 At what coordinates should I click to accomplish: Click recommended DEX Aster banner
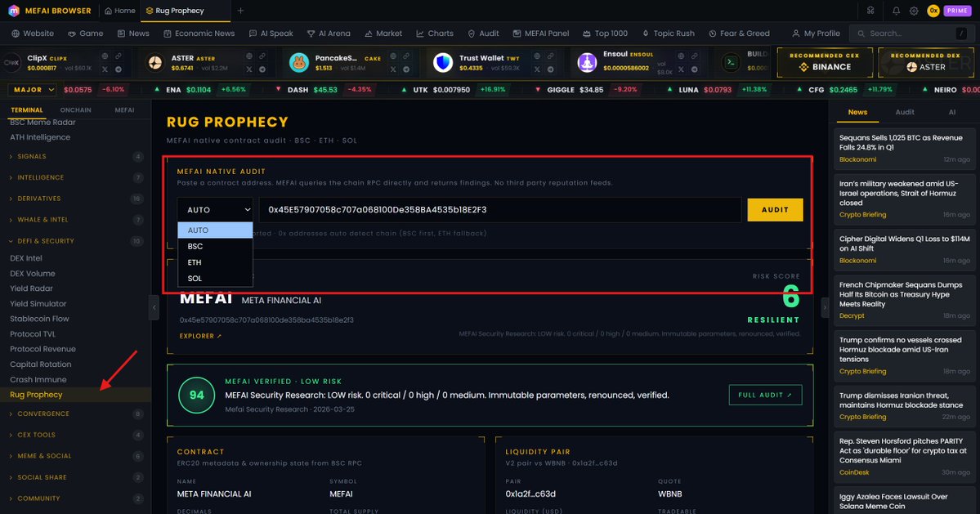pos(925,62)
